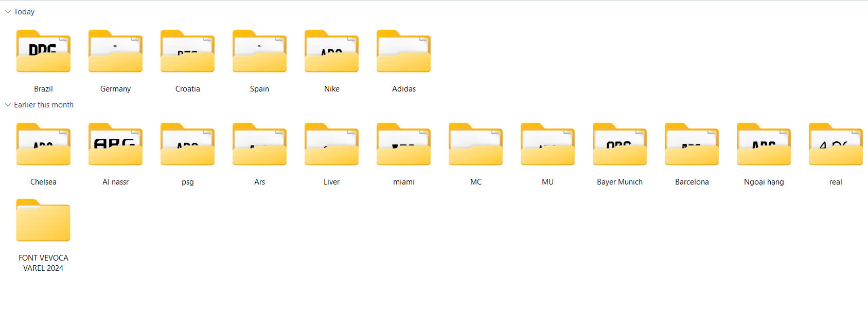Select the Ars folder icon
Image resolution: width=868 pixels, height=313 pixels.
click(x=259, y=144)
